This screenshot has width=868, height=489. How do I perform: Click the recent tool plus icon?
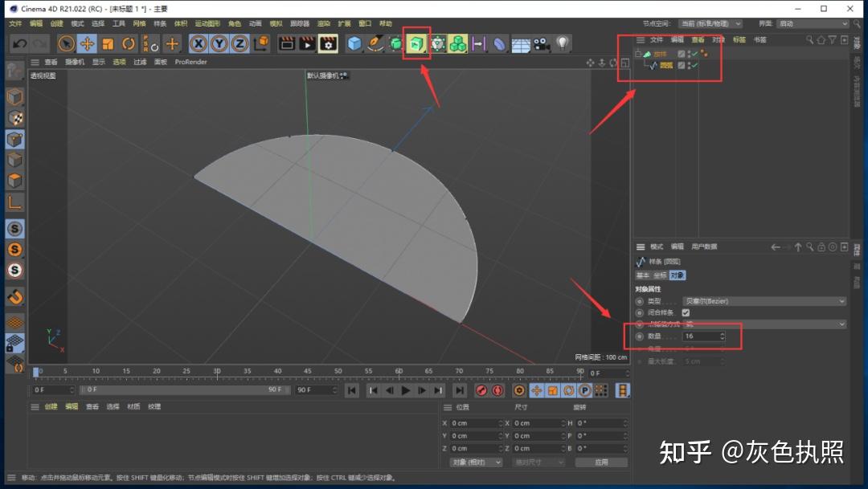click(172, 43)
